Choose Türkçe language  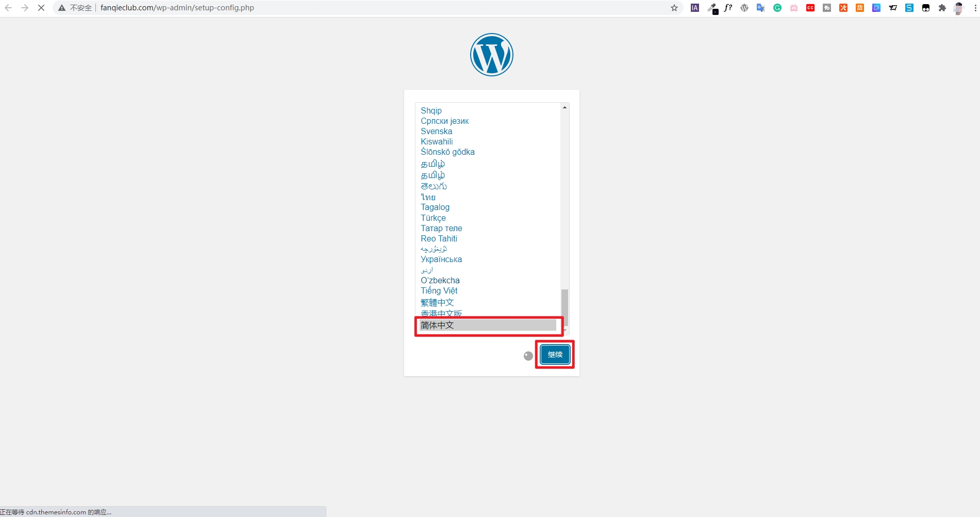433,218
